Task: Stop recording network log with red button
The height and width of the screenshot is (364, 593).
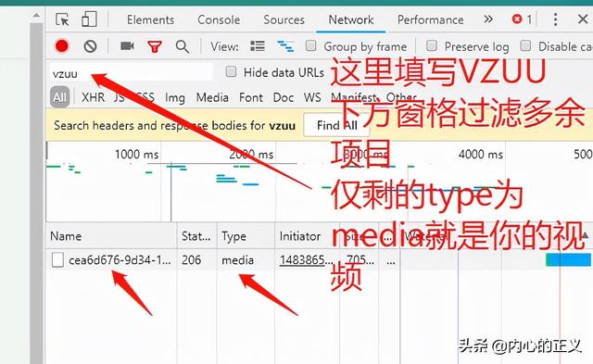Action: tap(62, 46)
